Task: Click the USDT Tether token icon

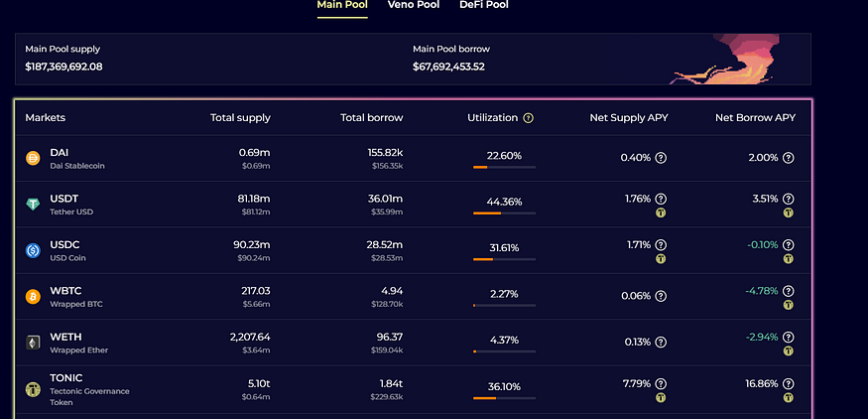Action: pyautogui.click(x=33, y=205)
